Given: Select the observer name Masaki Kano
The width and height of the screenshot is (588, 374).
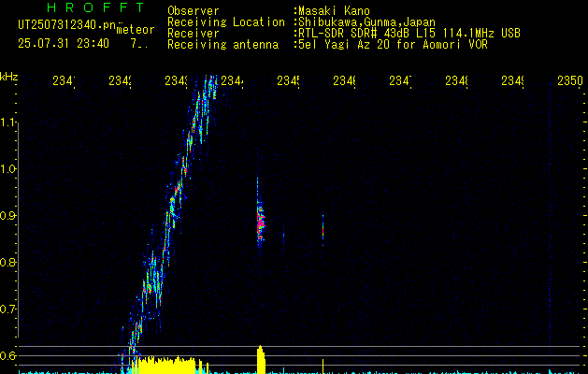Looking at the screenshot, I should click(x=334, y=11).
